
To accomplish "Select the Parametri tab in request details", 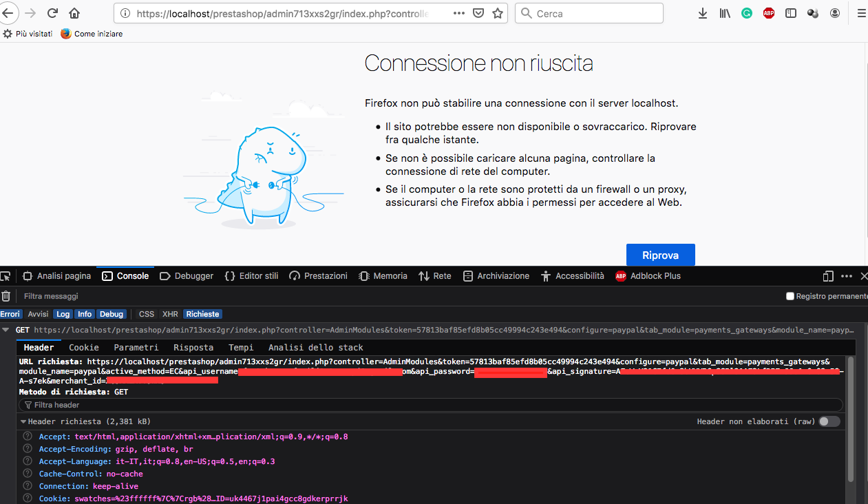I will point(136,348).
